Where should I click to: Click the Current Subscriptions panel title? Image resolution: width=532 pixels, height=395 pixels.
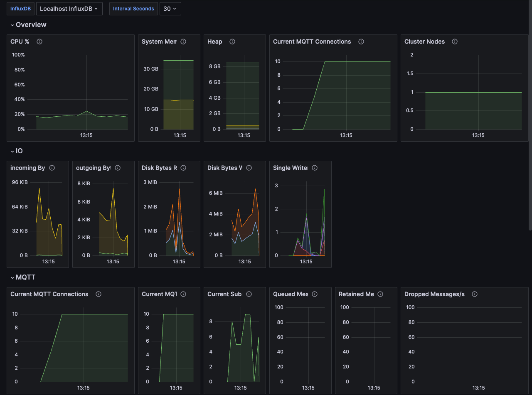pyautogui.click(x=225, y=294)
